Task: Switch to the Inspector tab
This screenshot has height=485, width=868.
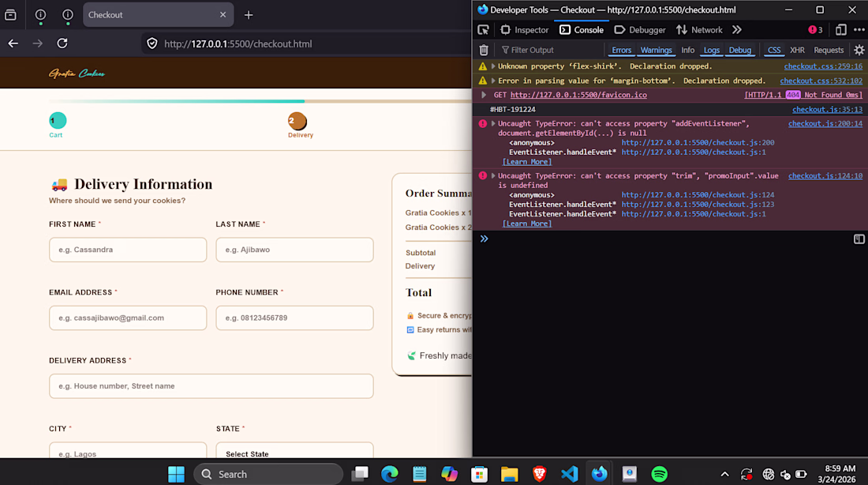Action: tap(524, 30)
